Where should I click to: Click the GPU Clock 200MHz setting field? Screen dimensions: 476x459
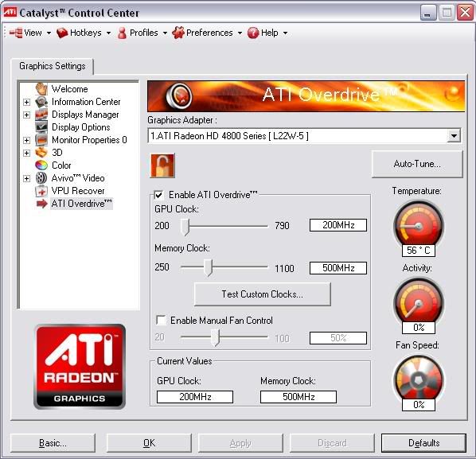(x=338, y=225)
